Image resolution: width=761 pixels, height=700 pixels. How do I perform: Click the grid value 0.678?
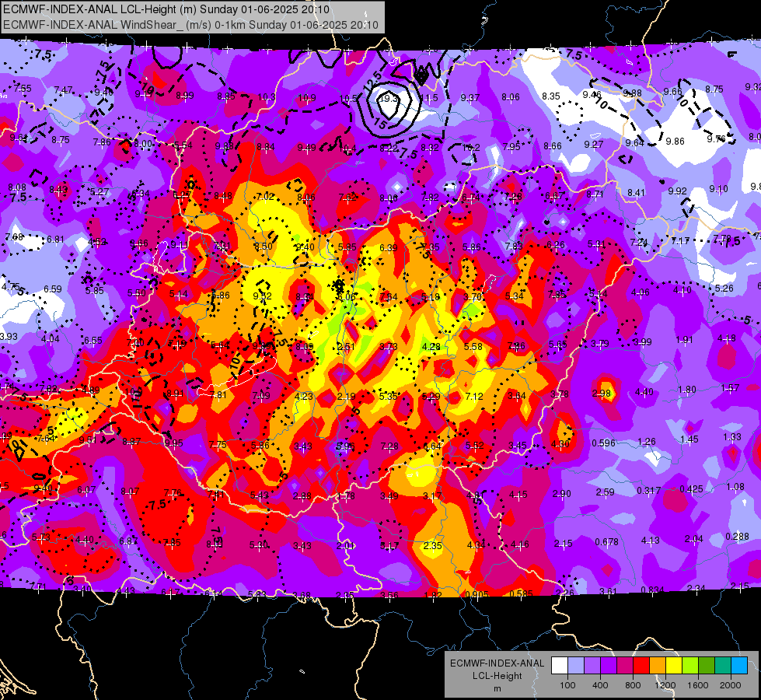point(606,541)
